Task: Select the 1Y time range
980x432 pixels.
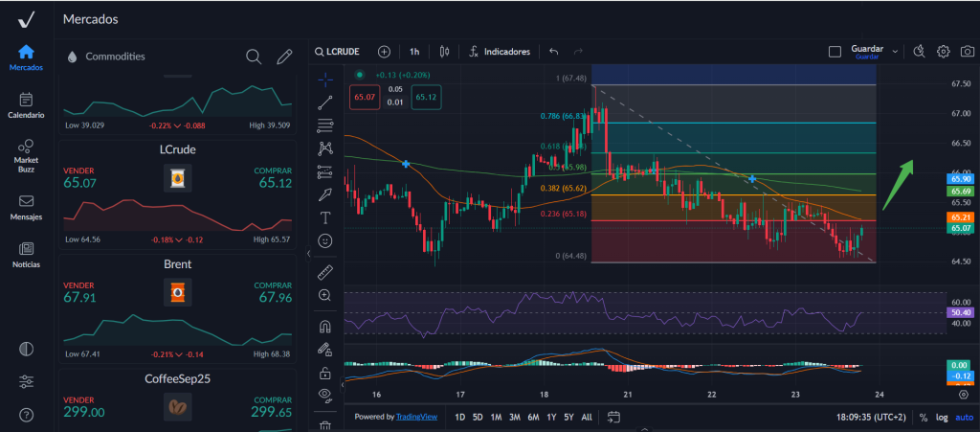Action: coord(551,417)
